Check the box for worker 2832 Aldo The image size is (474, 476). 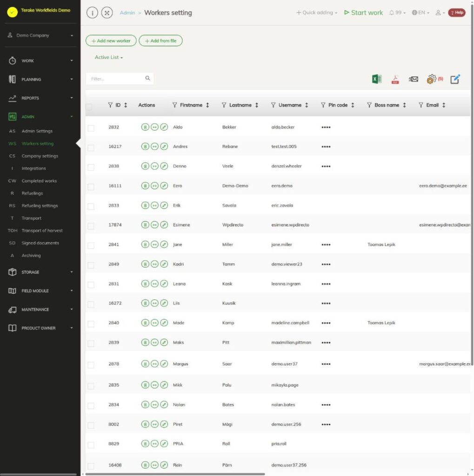[91, 128]
